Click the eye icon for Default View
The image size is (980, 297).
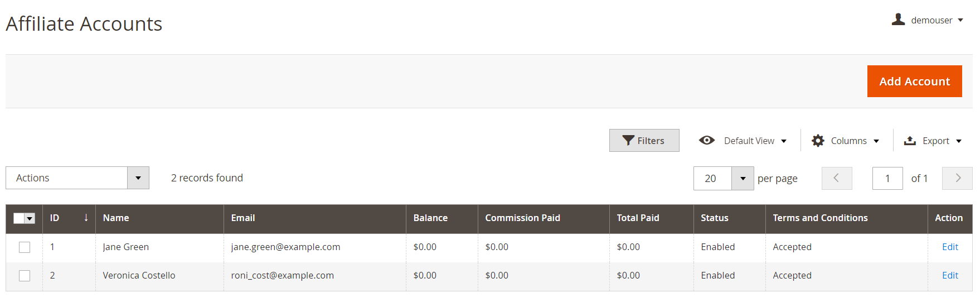coord(707,140)
